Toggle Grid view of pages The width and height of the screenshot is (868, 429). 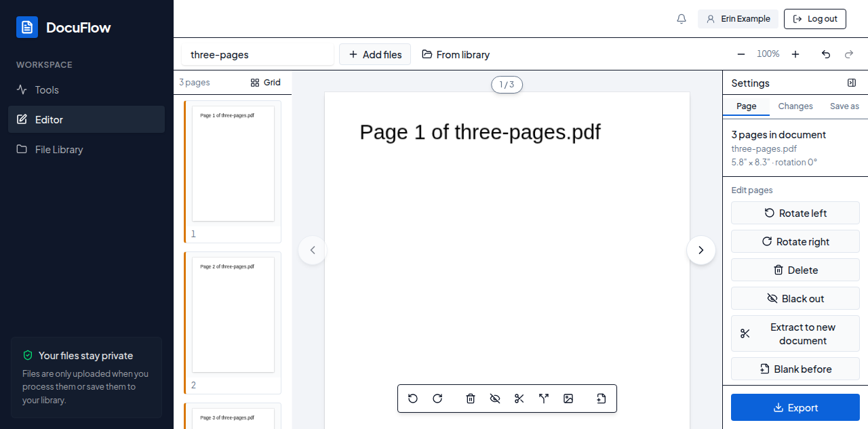click(x=265, y=83)
